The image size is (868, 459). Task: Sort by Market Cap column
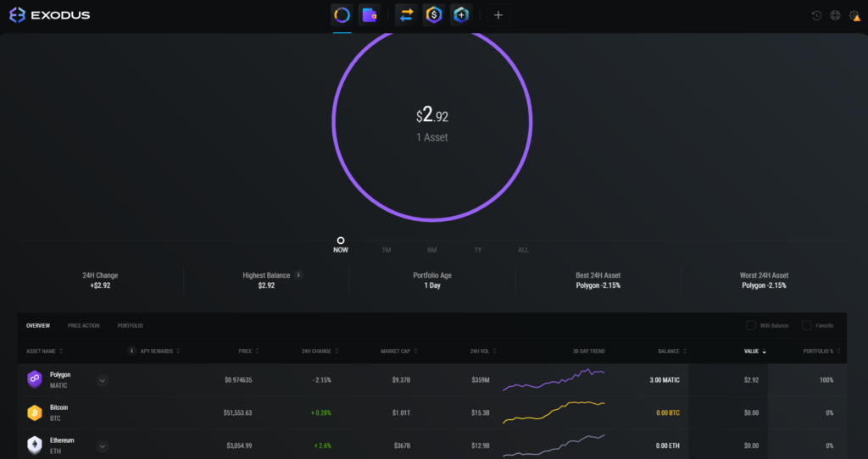click(399, 351)
